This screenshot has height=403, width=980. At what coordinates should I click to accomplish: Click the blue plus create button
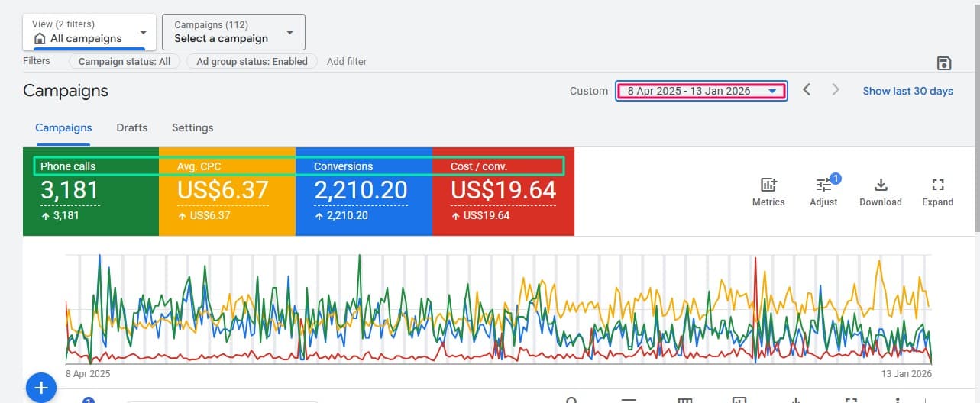click(41, 388)
